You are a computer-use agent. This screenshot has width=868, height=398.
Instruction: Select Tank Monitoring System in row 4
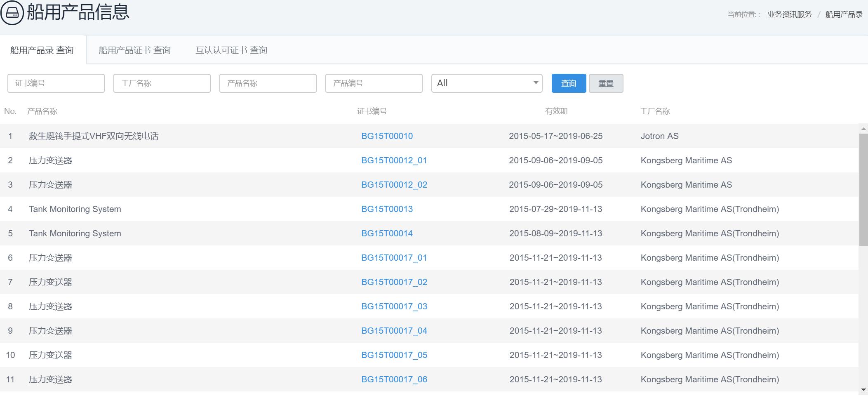[x=75, y=209]
